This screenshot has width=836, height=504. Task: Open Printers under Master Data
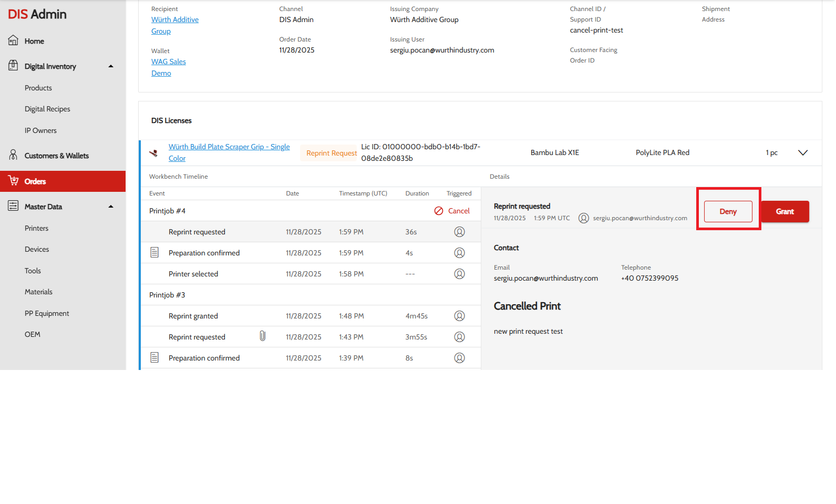(x=36, y=228)
